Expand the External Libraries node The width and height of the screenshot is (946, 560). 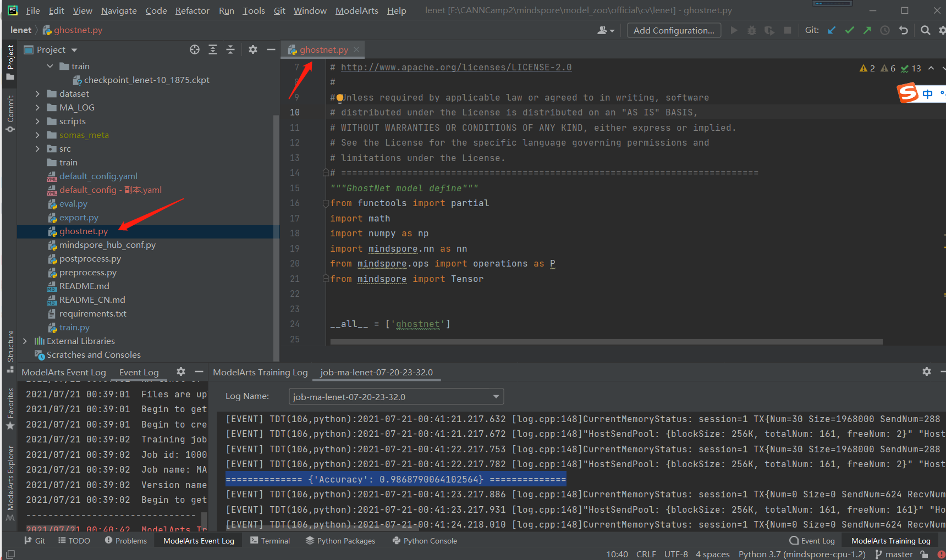(x=25, y=341)
